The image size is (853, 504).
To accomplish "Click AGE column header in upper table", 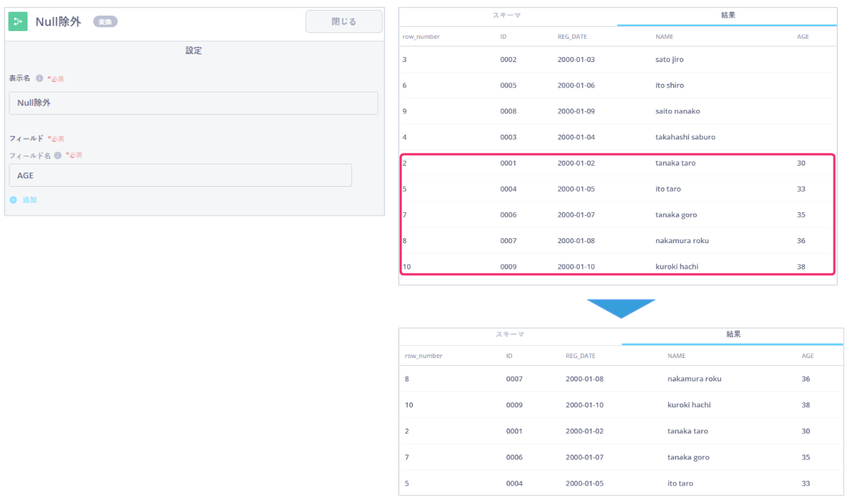I will tap(803, 37).
